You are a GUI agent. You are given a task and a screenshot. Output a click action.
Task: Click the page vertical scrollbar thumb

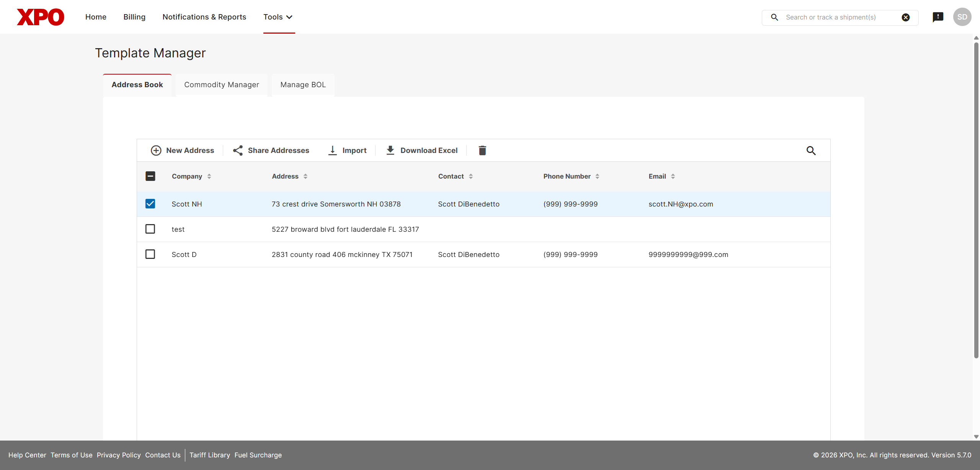point(976,200)
